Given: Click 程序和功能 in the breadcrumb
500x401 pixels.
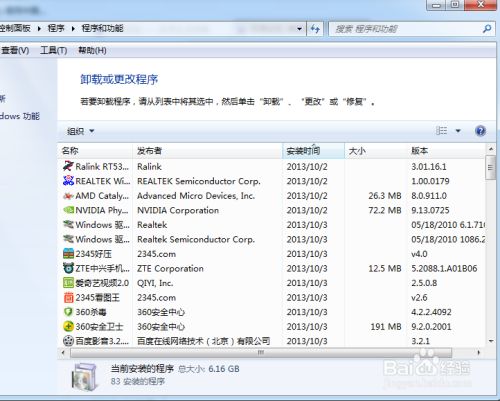Looking at the screenshot, I should 103,28.
